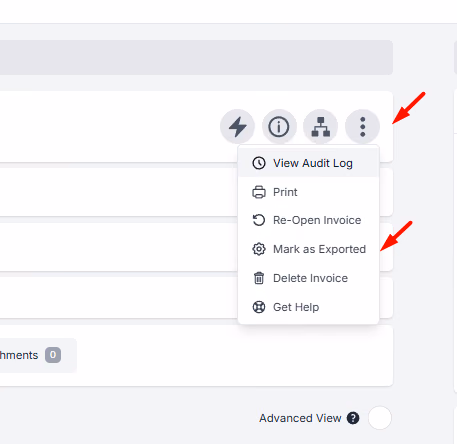The height and width of the screenshot is (444, 457).
Task: Open the circled info icon
Action: (x=279, y=127)
